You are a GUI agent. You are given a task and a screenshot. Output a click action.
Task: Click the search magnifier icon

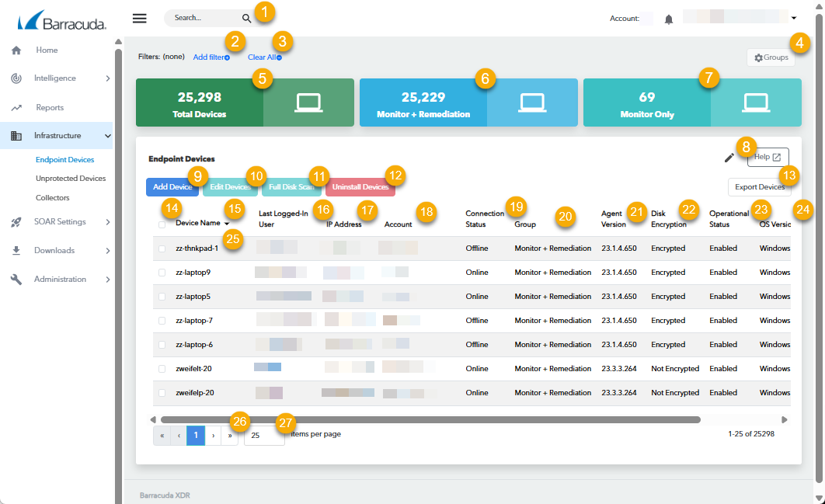click(x=246, y=19)
